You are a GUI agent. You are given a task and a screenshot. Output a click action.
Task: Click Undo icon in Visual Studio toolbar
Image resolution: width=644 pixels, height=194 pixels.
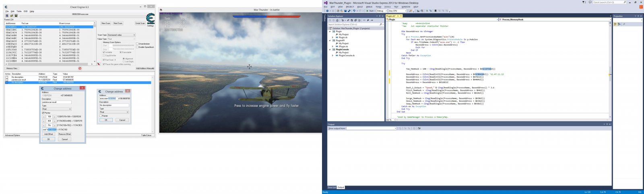tap(354, 11)
